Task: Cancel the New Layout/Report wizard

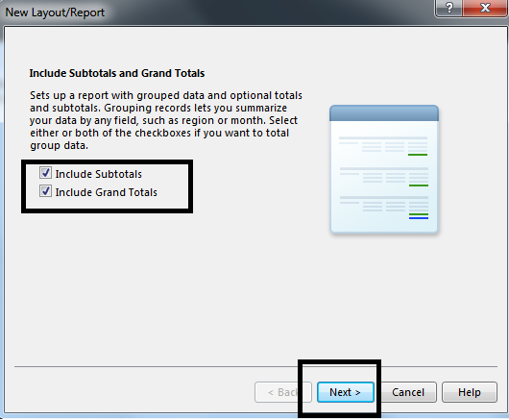Action: pos(408,392)
